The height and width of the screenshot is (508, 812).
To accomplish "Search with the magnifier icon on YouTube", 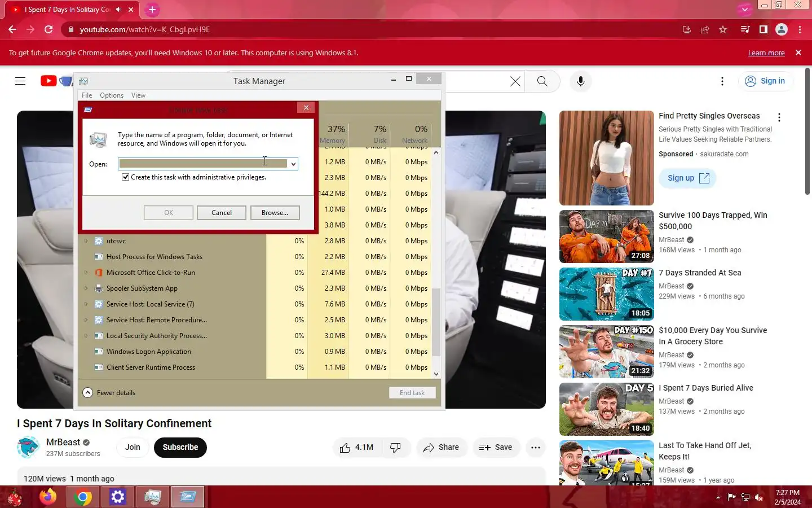I will coord(542,81).
